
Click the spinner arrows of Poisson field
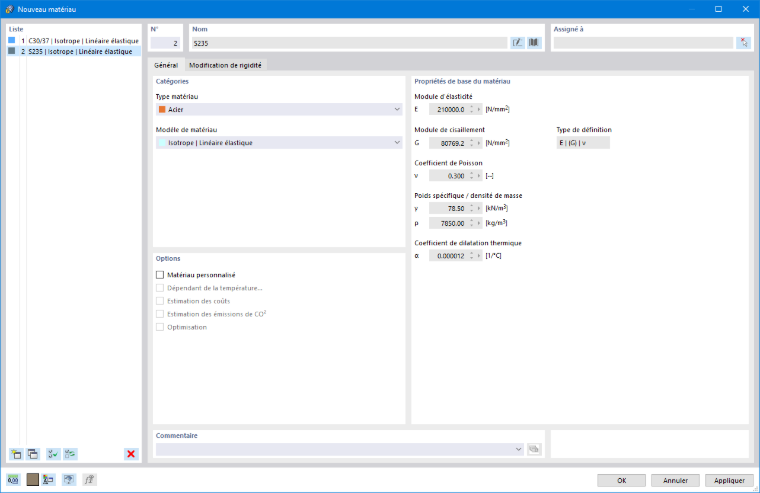coord(471,176)
